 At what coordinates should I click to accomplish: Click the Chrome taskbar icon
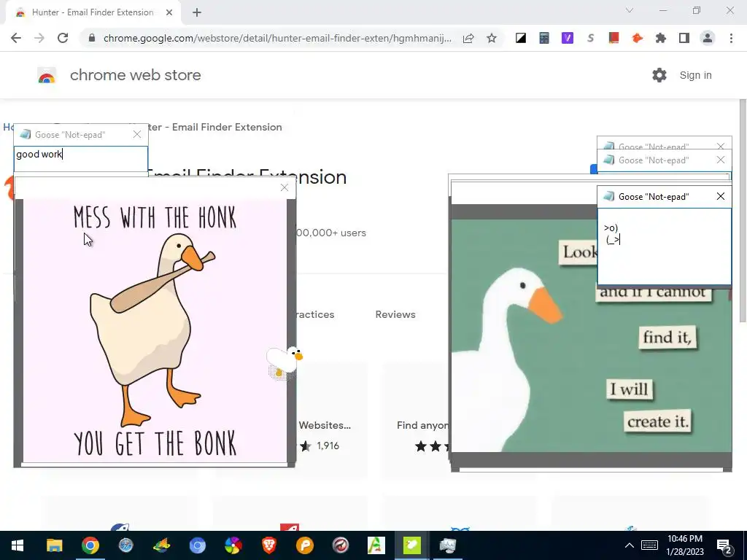pos(90,545)
